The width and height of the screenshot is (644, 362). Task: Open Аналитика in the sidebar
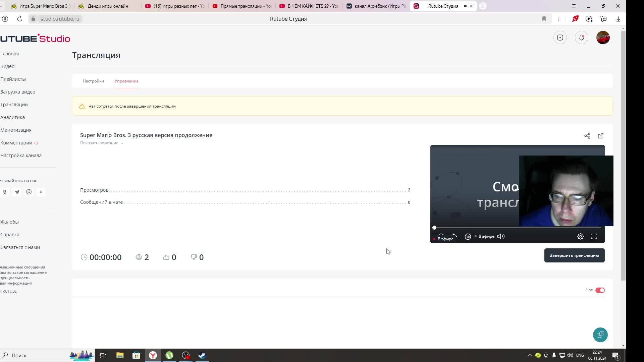(x=12, y=117)
